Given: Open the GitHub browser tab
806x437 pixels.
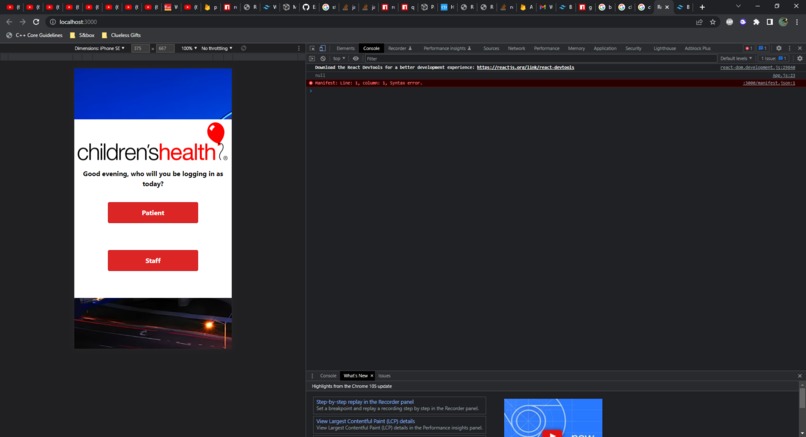Looking at the screenshot, I should click(x=308, y=7).
